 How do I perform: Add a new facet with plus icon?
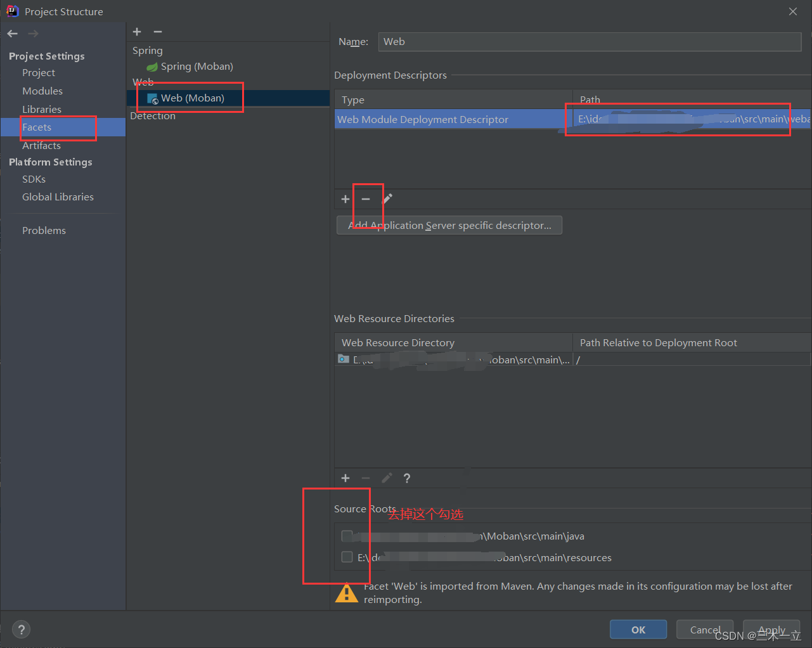coord(137,32)
